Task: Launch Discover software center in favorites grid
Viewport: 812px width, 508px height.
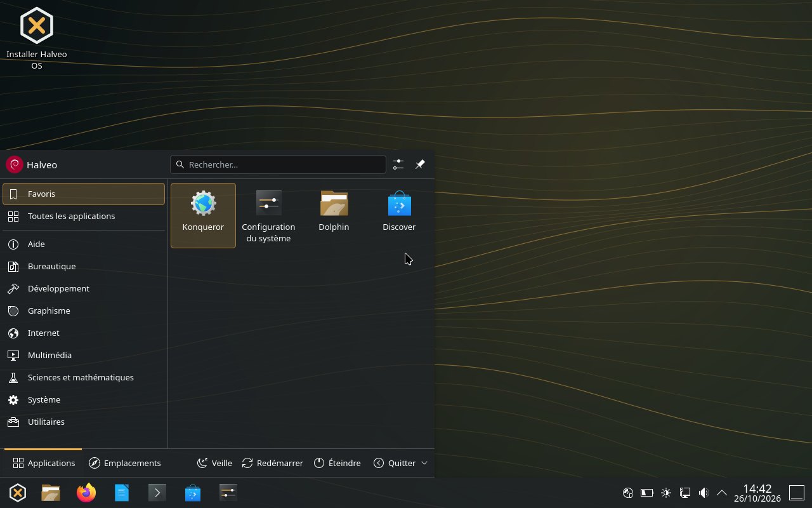Action: [399, 215]
